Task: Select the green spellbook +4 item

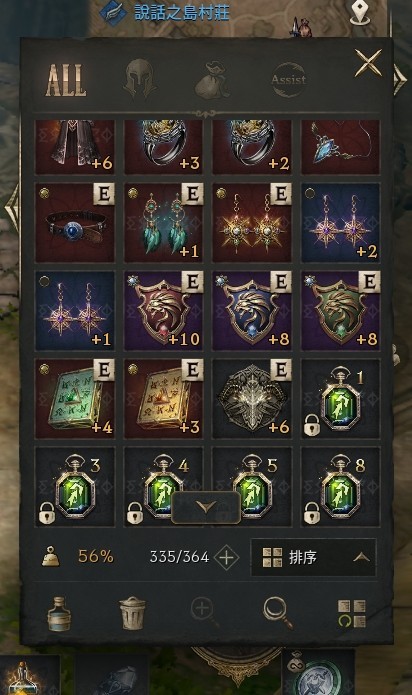Action: click(75, 399)
